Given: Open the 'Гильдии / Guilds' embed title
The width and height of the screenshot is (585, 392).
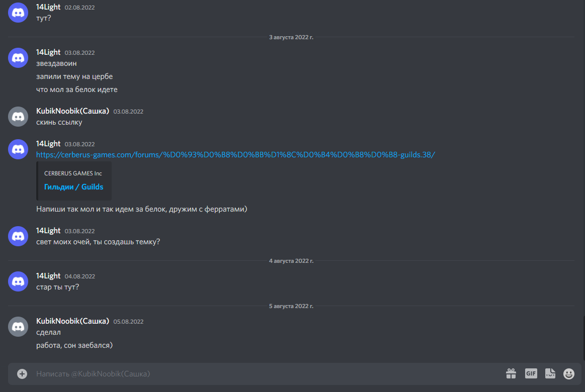Looking at the screenshot, I should pyautogui.click(x=73, y=186).
